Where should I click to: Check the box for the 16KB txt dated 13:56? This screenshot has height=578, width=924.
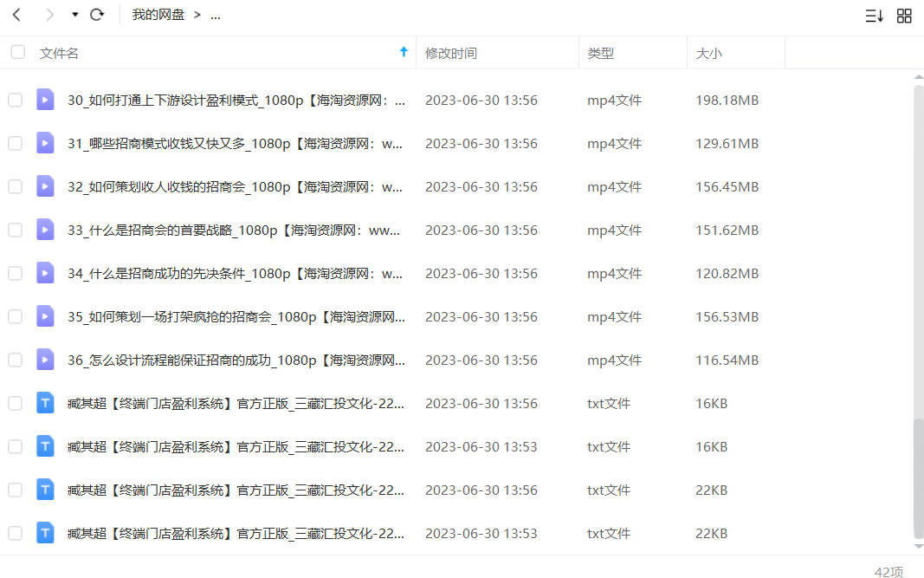point(16,404)
